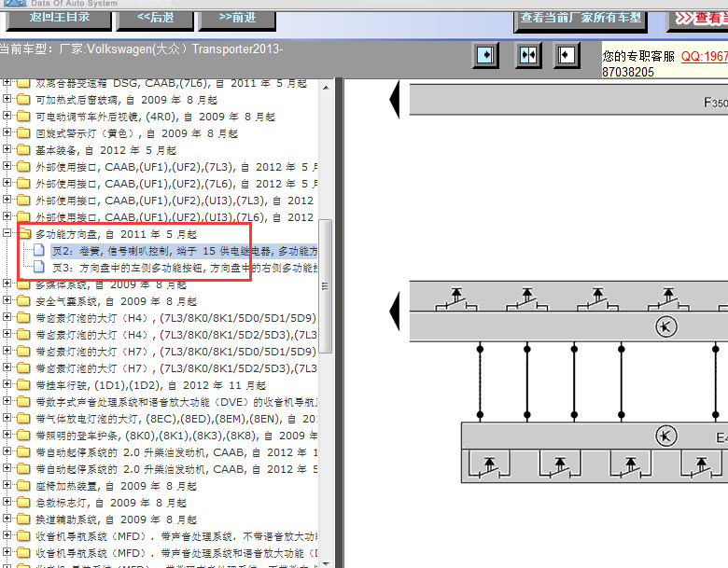The width and height of the screenshot is (728, 568).
Task: Click illumination LED symbol in upper diagram bar
Action: 665,326
